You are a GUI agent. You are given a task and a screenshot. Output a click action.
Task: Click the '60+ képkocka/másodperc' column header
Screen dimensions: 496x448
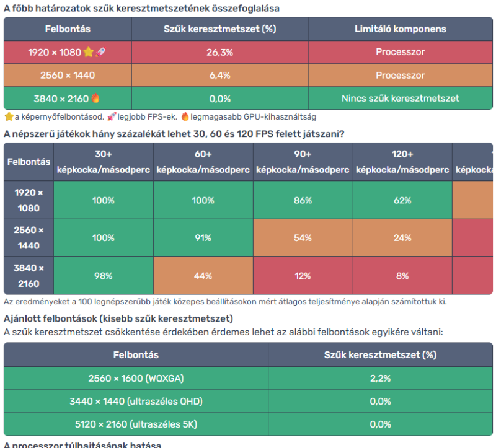click(203, 162)
